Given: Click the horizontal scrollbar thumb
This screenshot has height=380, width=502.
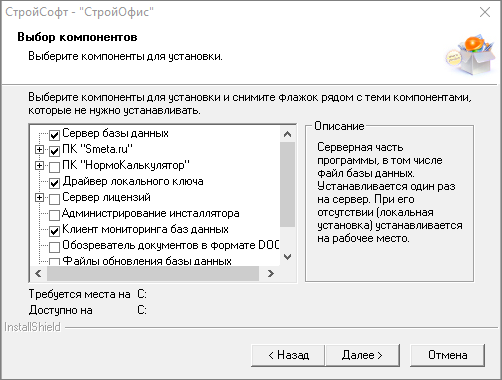Looking at the screenshot, I should (x=153, y=274).
